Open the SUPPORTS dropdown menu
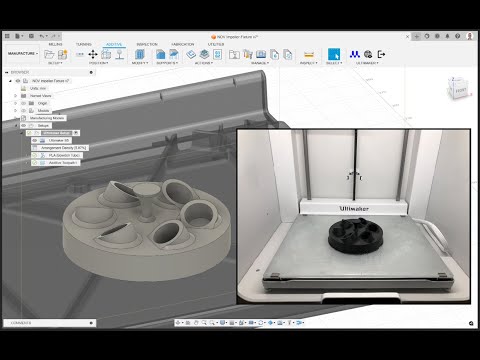 (x=167, y=63)
